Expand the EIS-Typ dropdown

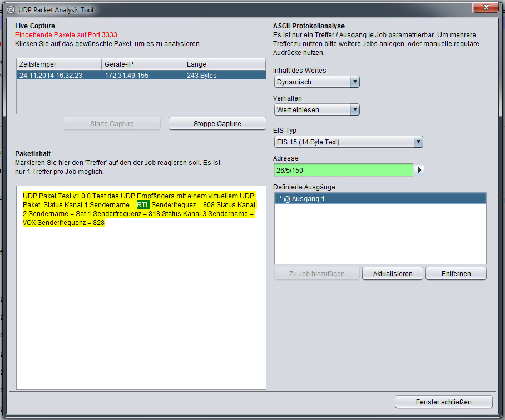tap(349, 142)
